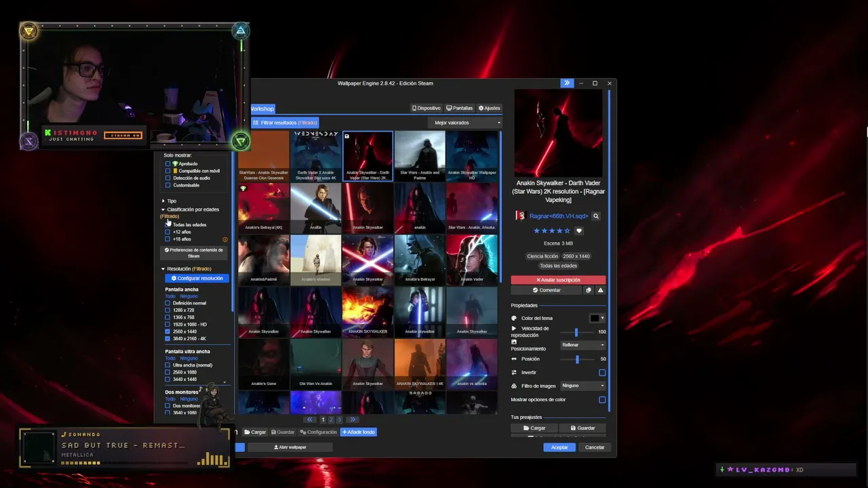Adjust Velocidad de reproducción slider
868x488 pixels.
pos(576,332)
